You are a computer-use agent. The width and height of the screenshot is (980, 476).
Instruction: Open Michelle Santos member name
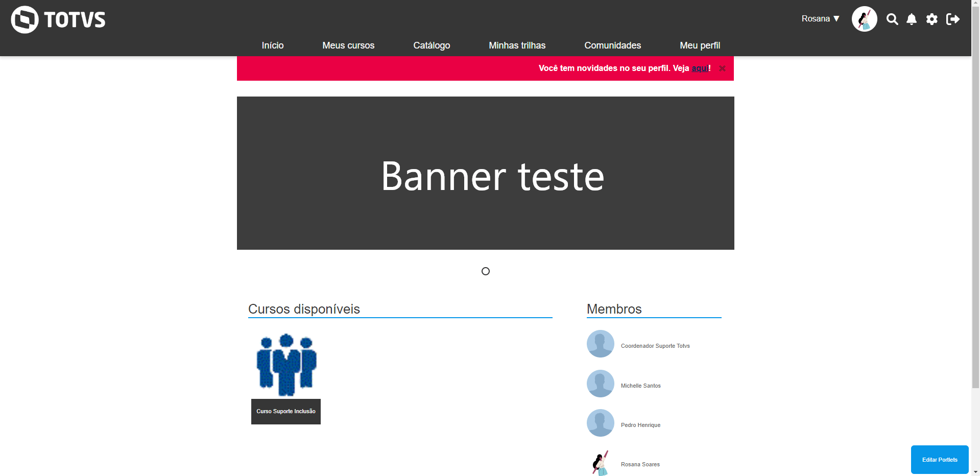click(641, 386)
